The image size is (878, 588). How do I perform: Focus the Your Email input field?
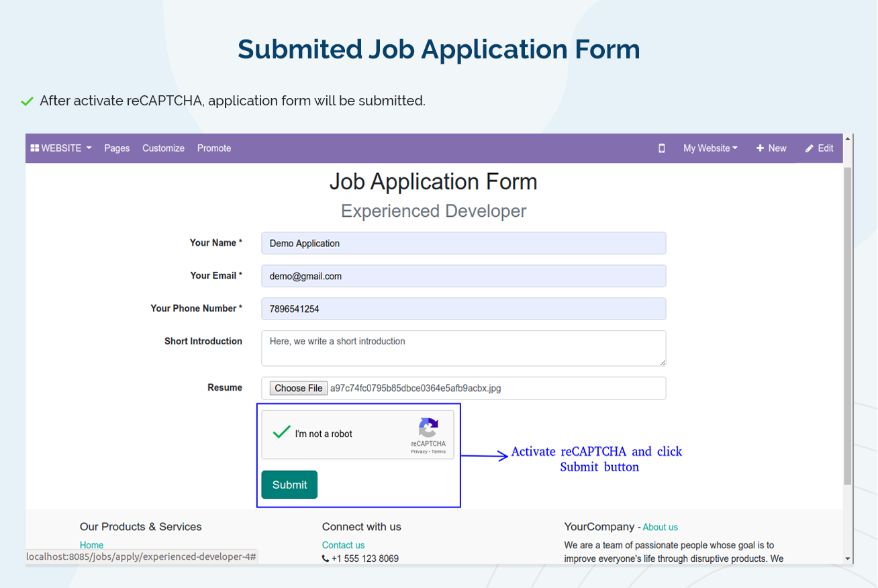(x=464, y=276)
